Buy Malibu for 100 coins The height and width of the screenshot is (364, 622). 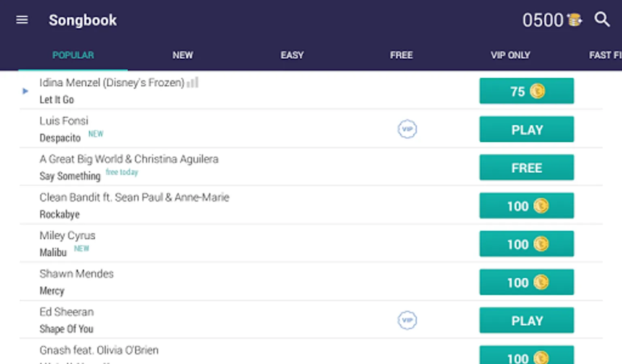pos(526,243)
